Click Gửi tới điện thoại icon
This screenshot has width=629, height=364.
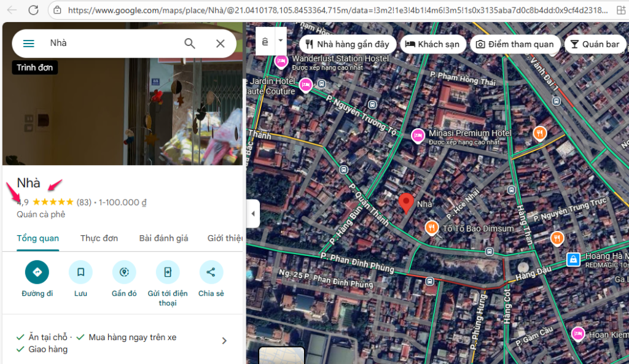(168, 272)
